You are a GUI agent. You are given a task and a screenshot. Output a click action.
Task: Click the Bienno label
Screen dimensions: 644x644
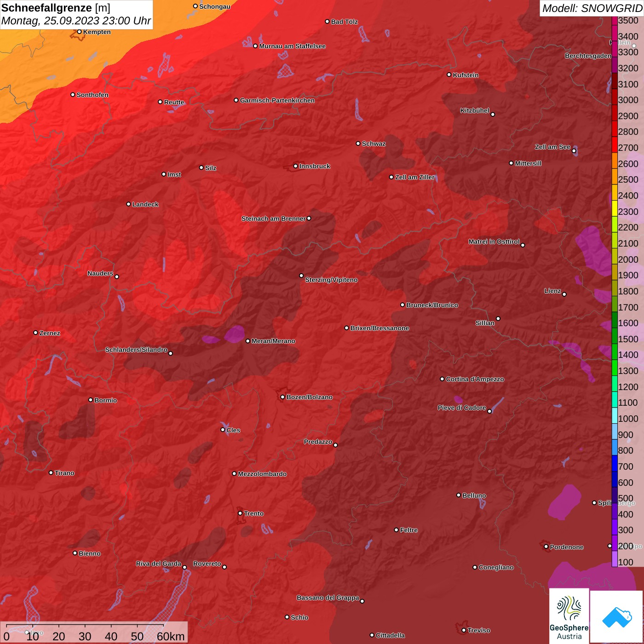(x=89, y=553)
